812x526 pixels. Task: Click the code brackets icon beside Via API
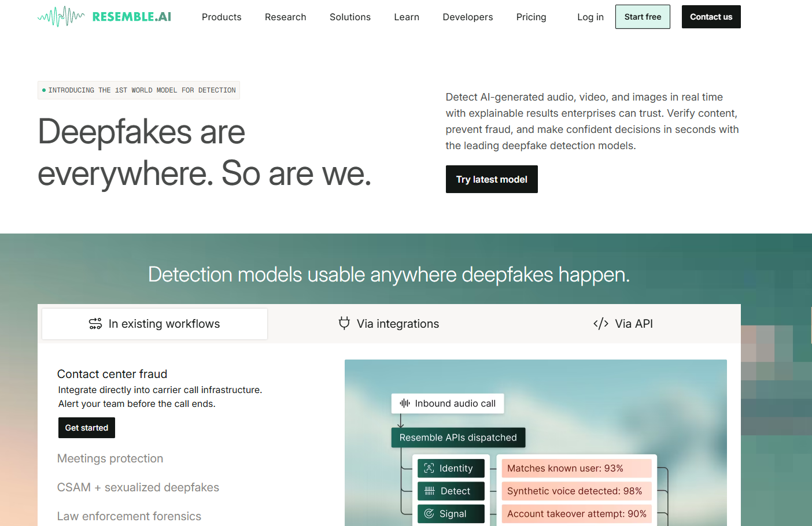[601, 324]
